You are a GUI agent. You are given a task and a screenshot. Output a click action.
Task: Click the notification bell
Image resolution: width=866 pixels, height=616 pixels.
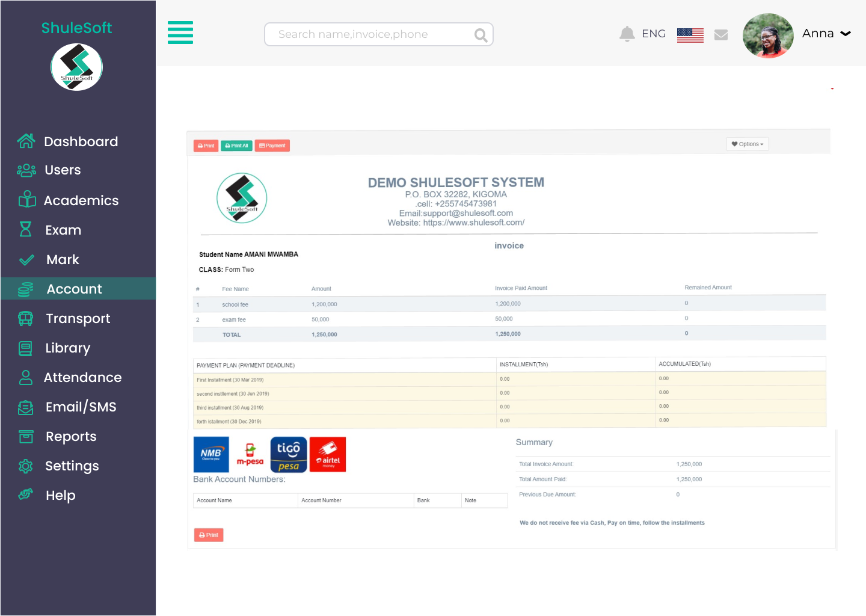(x=627, y=34)
